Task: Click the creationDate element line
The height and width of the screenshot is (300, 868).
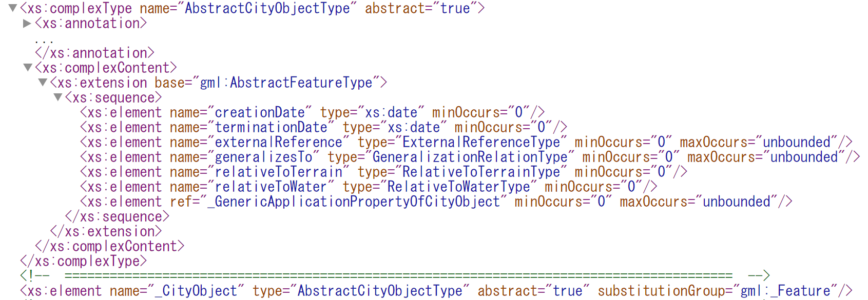Action: (x=312, y=112)
